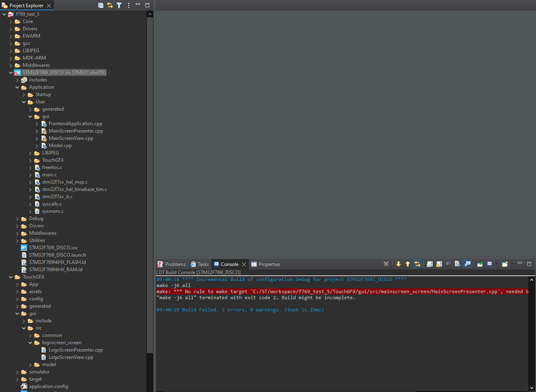
Task: Select FrontendApplication.cpp file
Action: coord(75,124)
